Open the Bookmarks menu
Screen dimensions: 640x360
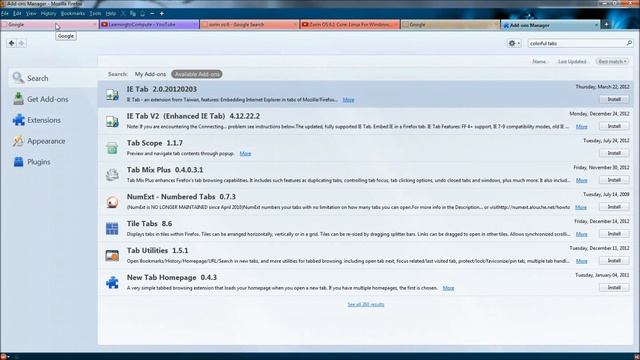tap(73, 13)
